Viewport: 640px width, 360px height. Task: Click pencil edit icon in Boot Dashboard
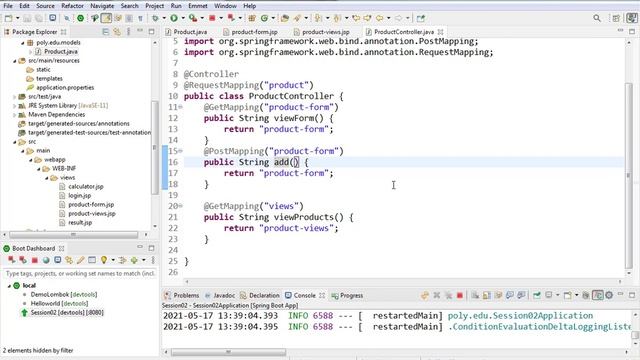click(x=80, y=260)
